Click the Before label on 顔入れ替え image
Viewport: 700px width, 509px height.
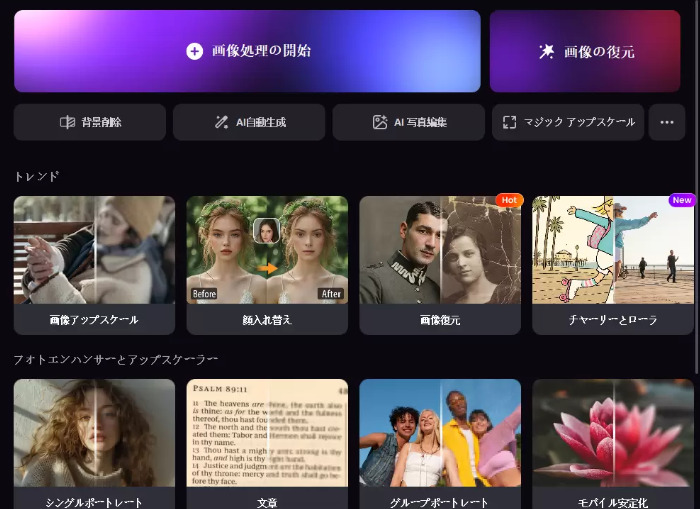(204, 294)
